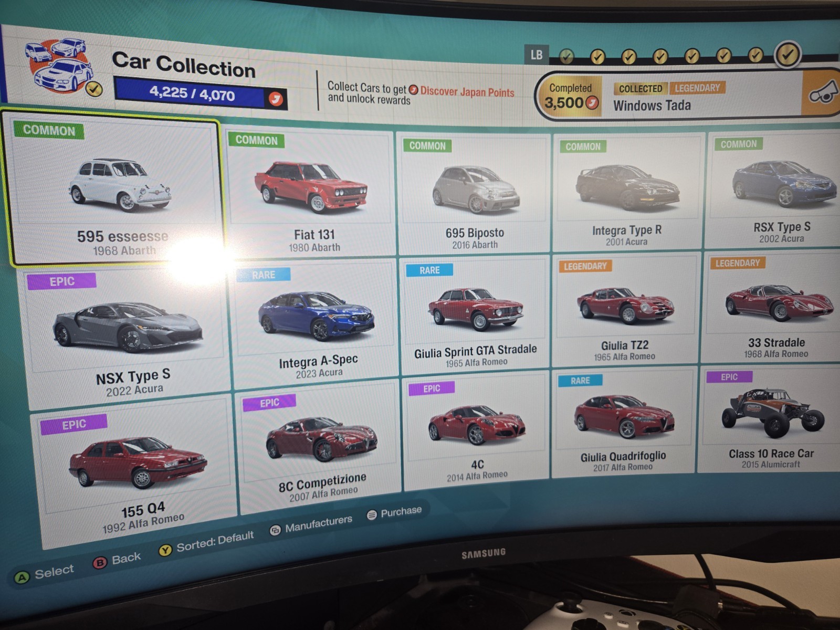Change sorting via Sorted: Default prompt
Image resolution: width=840 pixels, height=630 pixels.
pyautogui.click(x=206, y=542)
